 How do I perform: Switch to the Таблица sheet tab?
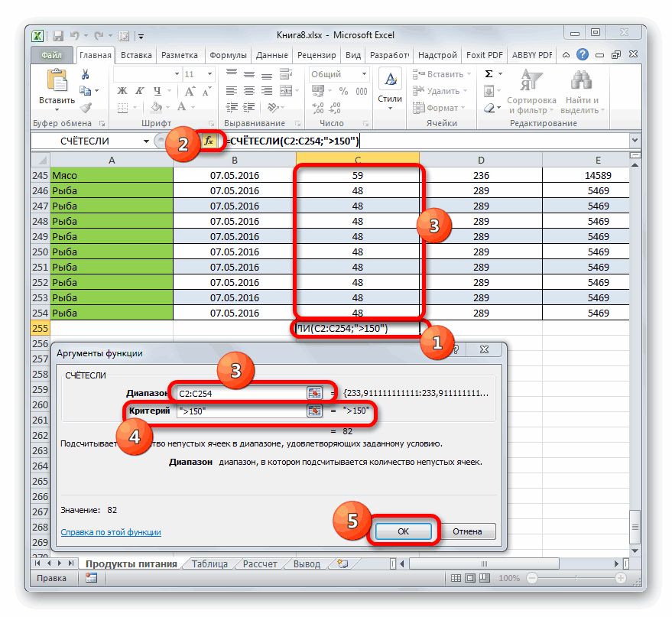click(x=209, y=564)
